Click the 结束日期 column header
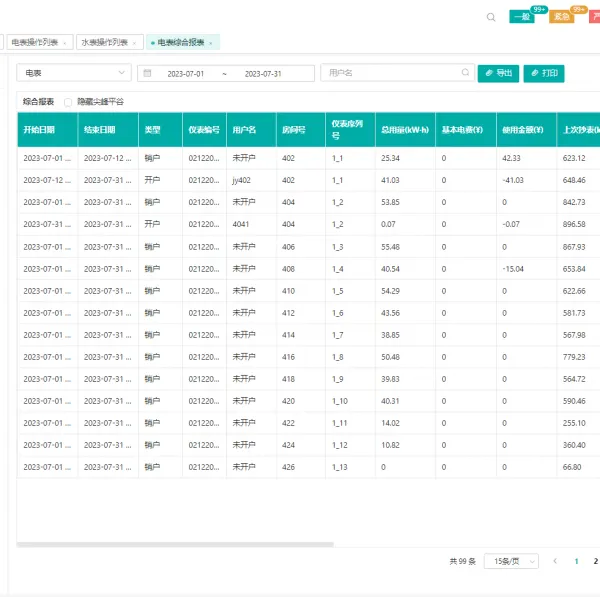 point(108,130)
